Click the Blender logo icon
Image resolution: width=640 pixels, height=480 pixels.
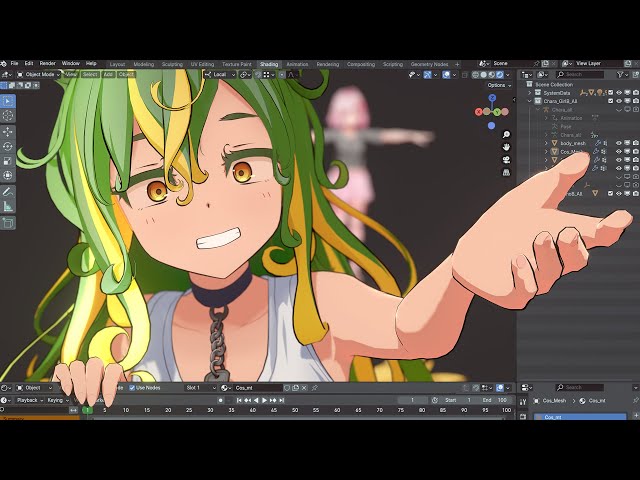pos(3,64)
